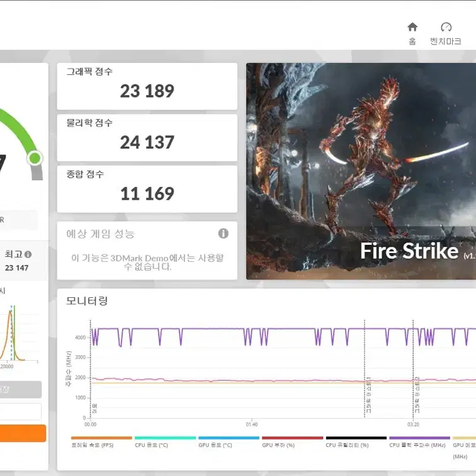Screen dimensions: 476x476
Task: Click the best score value 23 147
Action: 17,268
